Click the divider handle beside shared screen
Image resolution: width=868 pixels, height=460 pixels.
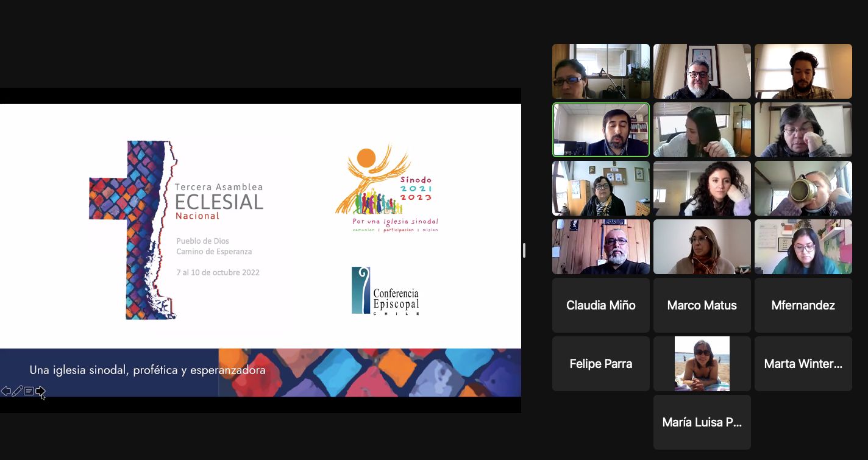click(x=524, y=250)
